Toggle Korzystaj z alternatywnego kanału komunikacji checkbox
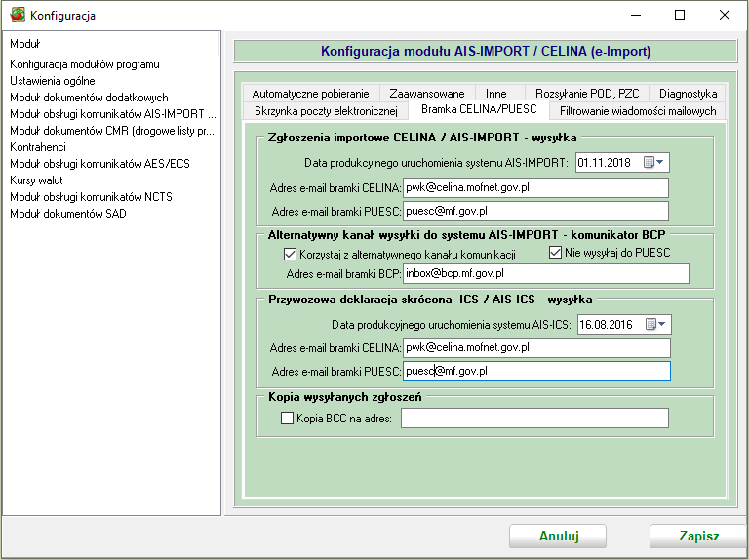 290,255
